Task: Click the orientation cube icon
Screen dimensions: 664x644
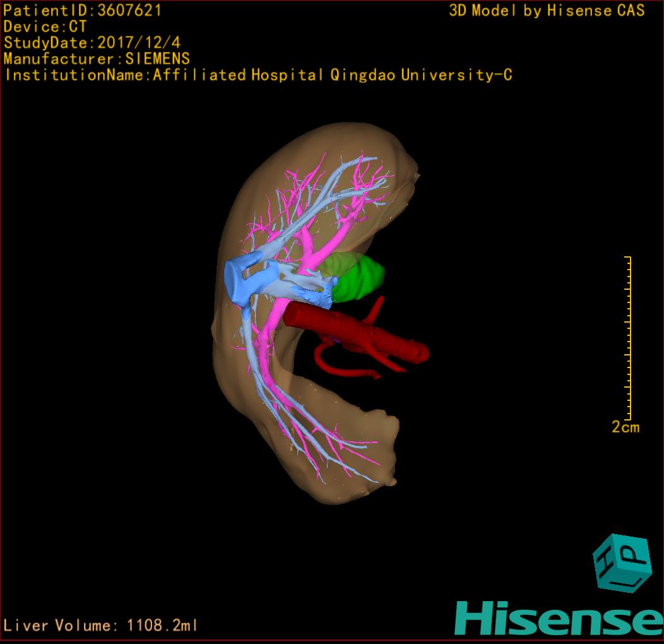Action: [x=622, y=563]
